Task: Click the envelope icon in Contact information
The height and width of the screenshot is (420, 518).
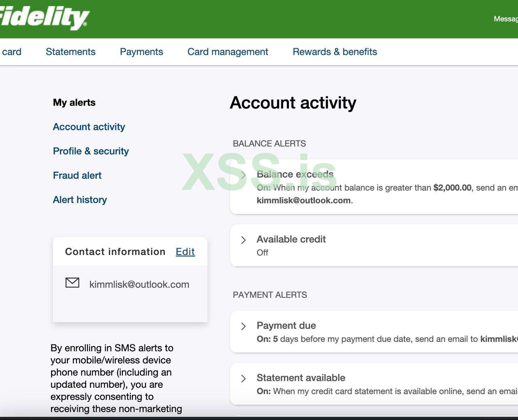Action: [x=72, y=283]
